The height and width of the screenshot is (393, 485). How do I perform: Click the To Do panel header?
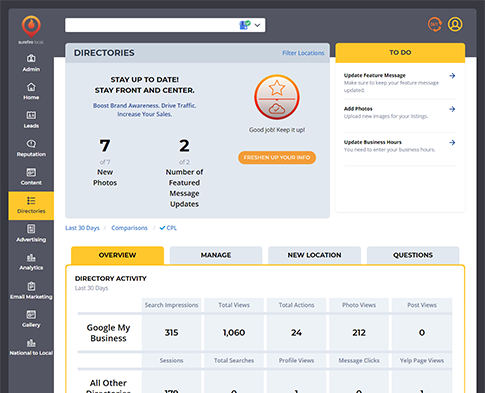pyautogui.click(x=400, y=52)
